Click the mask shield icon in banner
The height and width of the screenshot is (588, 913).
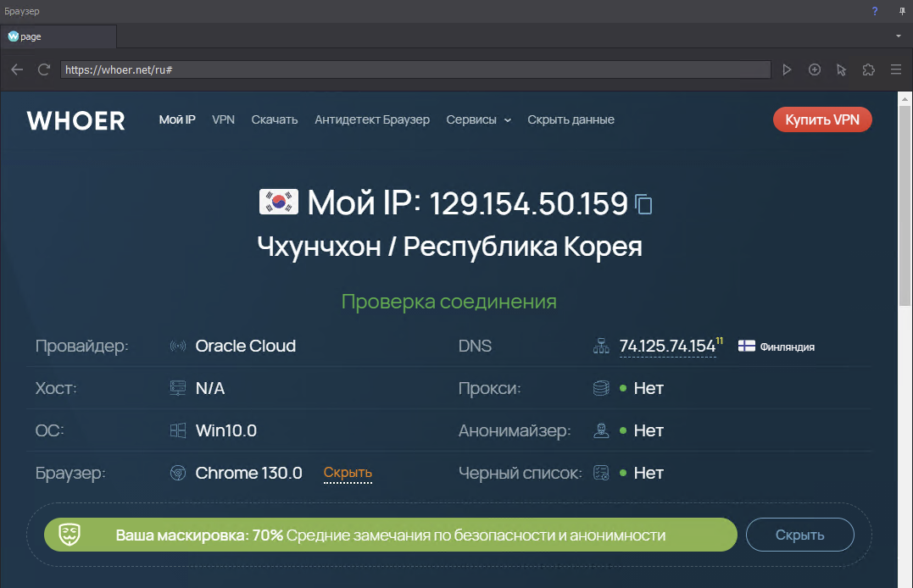[70, 534]
